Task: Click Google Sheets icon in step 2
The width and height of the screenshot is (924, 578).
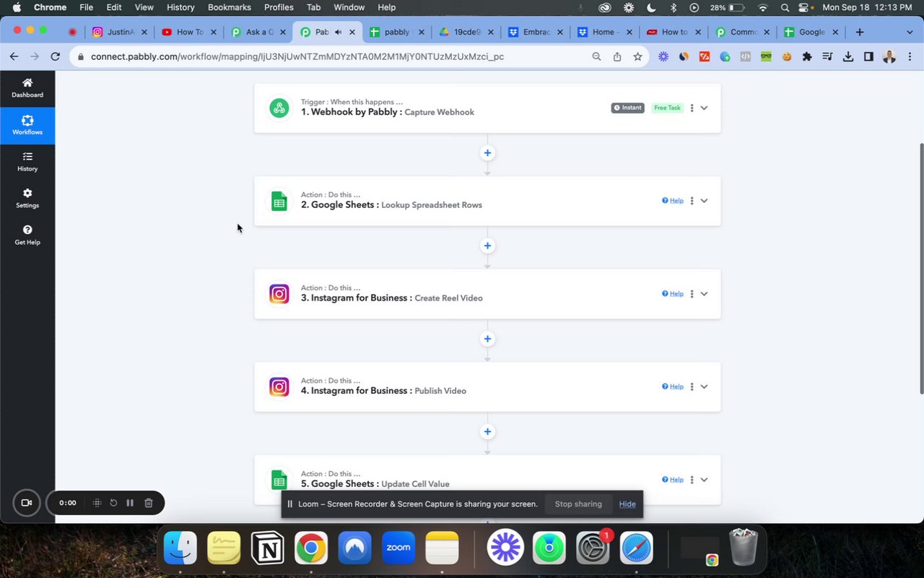Action: coord(279,201)
